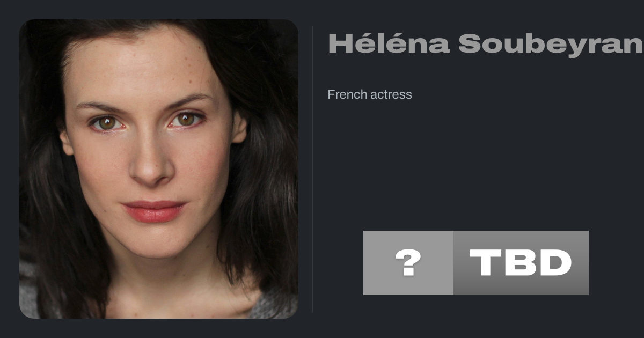Select the French actress description text
644x338 pixels.
point(370,94)
